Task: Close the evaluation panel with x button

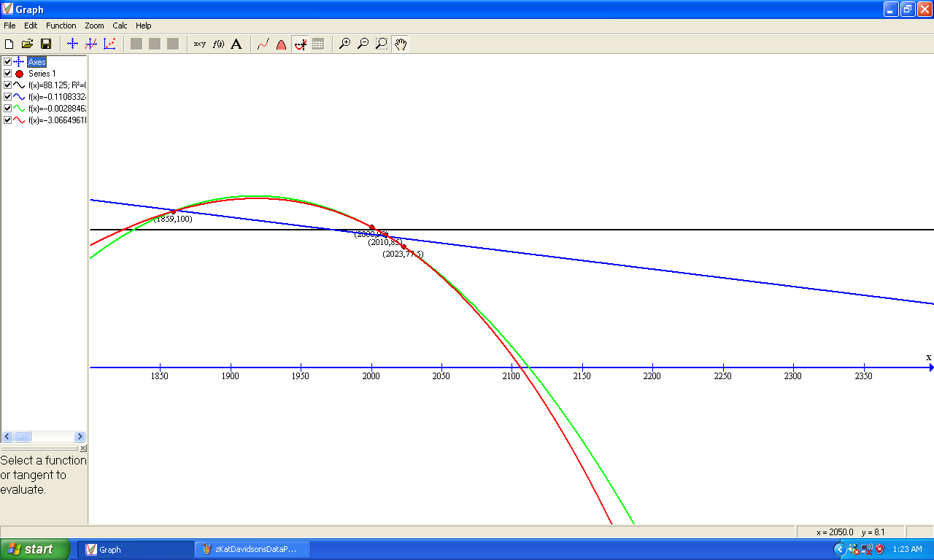Action: [x=83, y=448]
